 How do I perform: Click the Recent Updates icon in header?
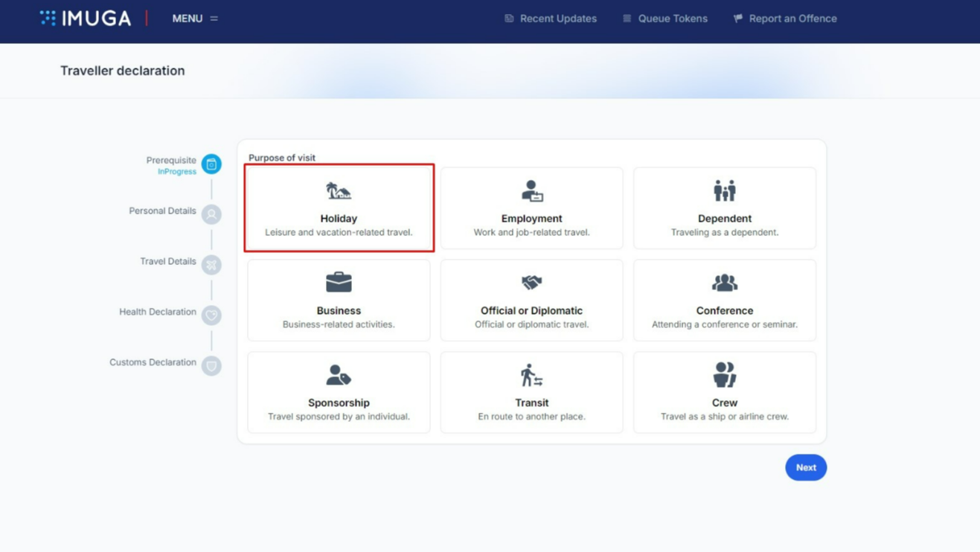tap(509, 19)
